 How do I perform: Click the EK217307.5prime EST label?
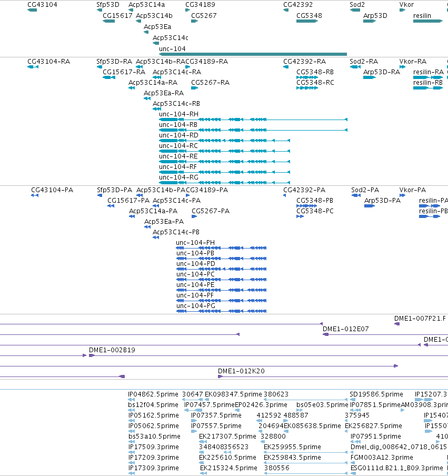(x=227, y=437)
